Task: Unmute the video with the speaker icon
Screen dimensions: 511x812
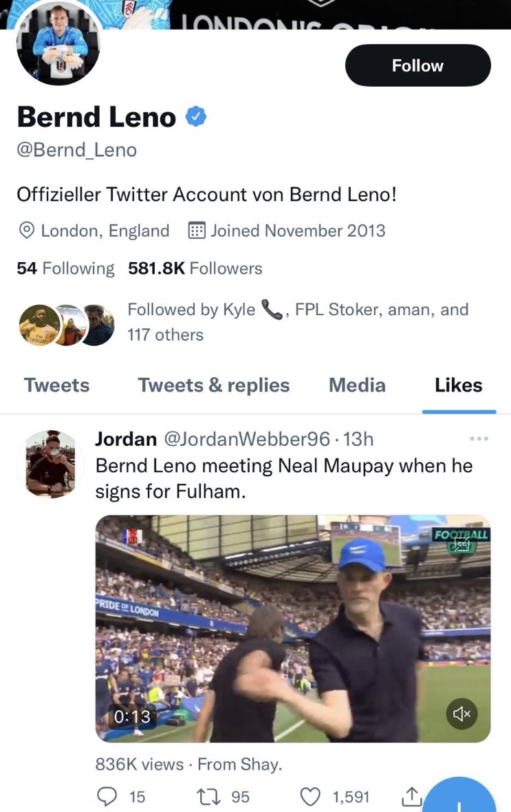Action: (461, 714)
